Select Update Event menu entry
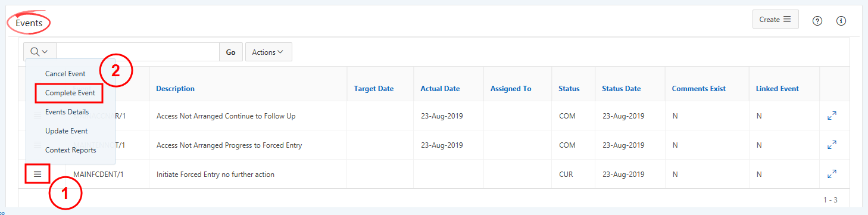Screen dimensions: 868x215 pyautogui.click(x=66, y=131)
